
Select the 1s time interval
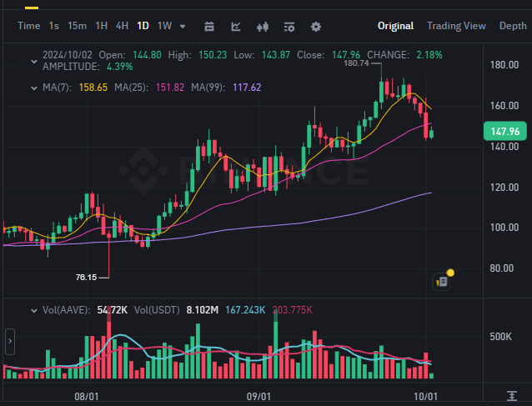tap(53, 26)
